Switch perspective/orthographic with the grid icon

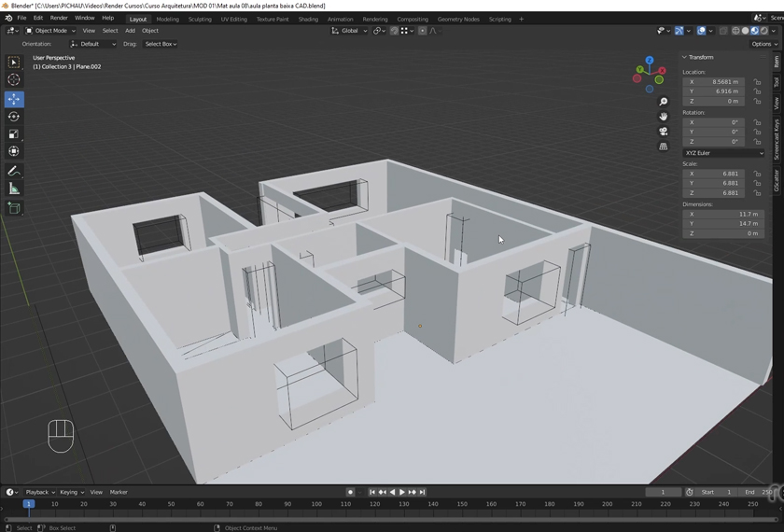click(x=664, y=147)
